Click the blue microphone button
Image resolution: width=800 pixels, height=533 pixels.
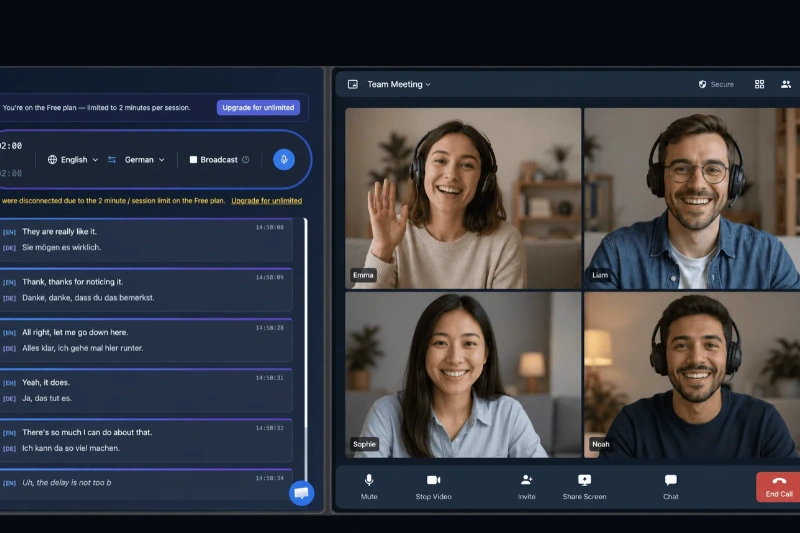[x=284, y=160]
